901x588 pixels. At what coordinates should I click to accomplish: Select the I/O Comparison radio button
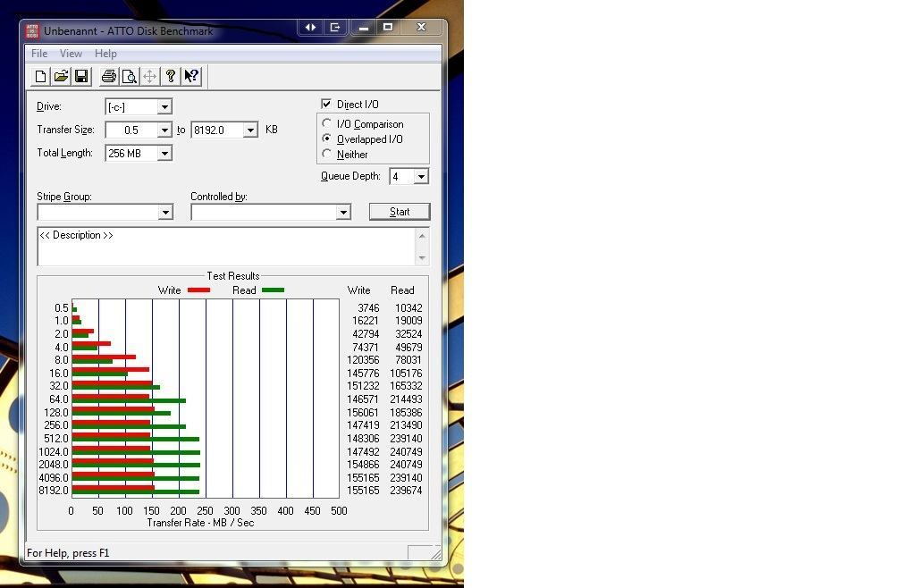coord(327,123)
